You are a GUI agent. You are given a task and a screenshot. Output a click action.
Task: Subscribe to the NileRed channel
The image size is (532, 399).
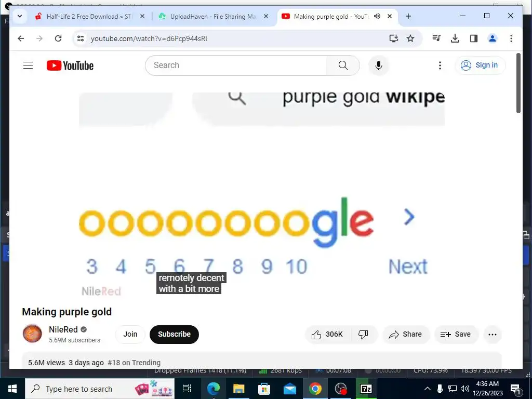(x=174, y=334)
